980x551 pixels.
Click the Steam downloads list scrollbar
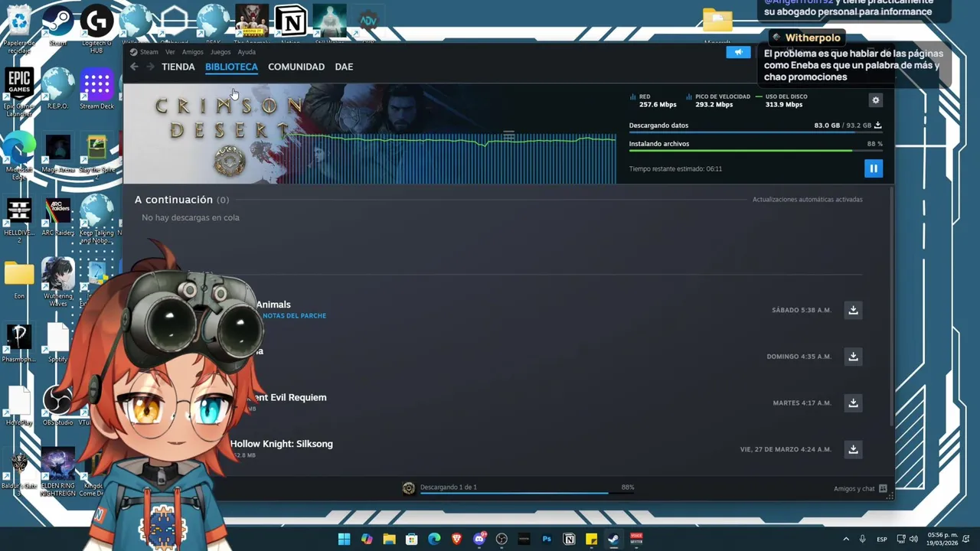tap(890, 306)
